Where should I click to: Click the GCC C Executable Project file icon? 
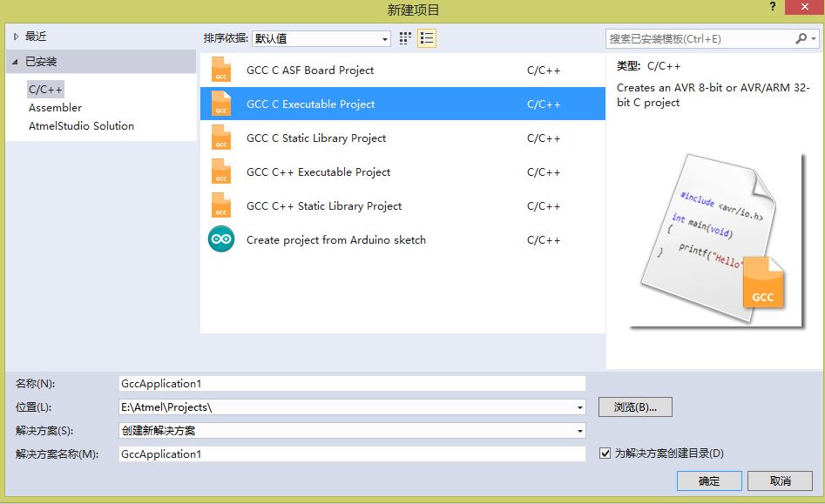(x=221, y=104)
